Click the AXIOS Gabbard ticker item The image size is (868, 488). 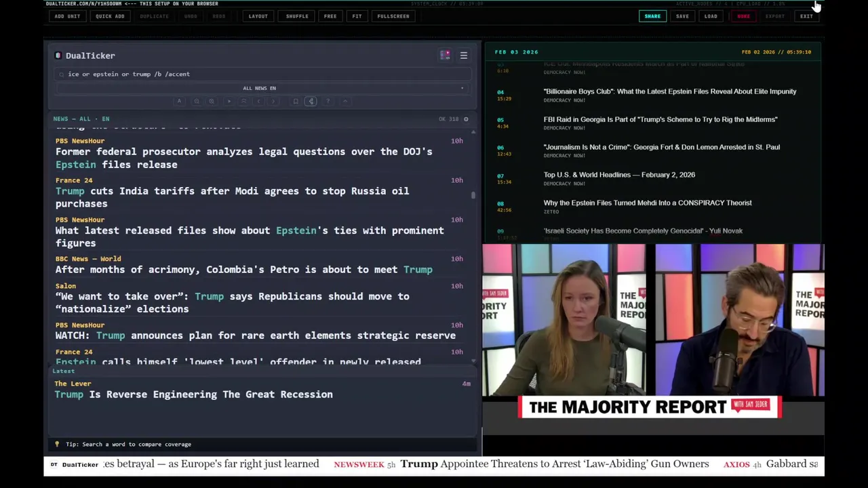pyautogui.click(x=770, y=464)
